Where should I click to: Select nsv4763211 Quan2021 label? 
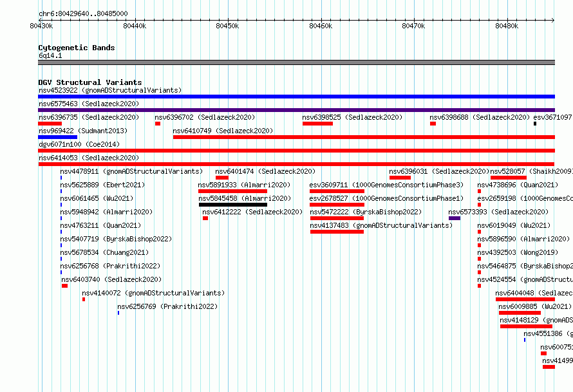pyautogui.click(x=100, y=225)
